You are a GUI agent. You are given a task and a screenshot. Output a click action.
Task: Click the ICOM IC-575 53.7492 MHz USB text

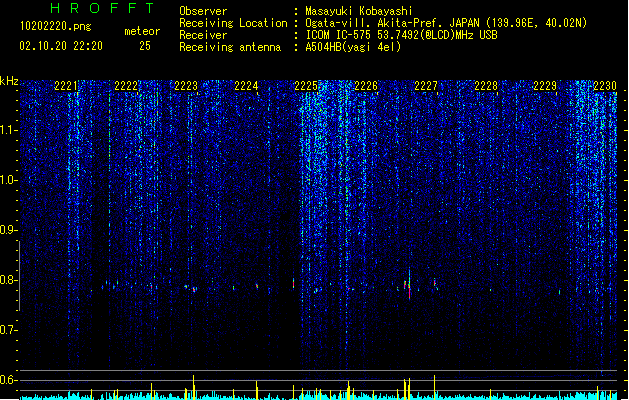pos(402,35)
